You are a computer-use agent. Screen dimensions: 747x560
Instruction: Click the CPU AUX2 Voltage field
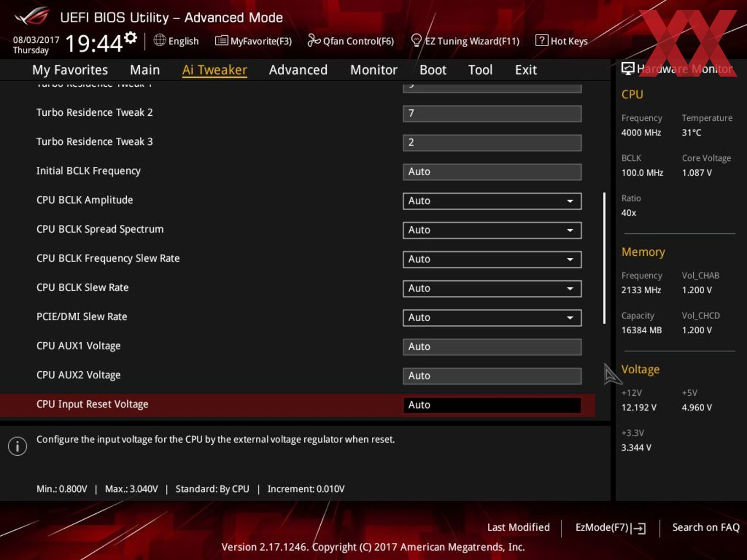click(x=492, y=376)
